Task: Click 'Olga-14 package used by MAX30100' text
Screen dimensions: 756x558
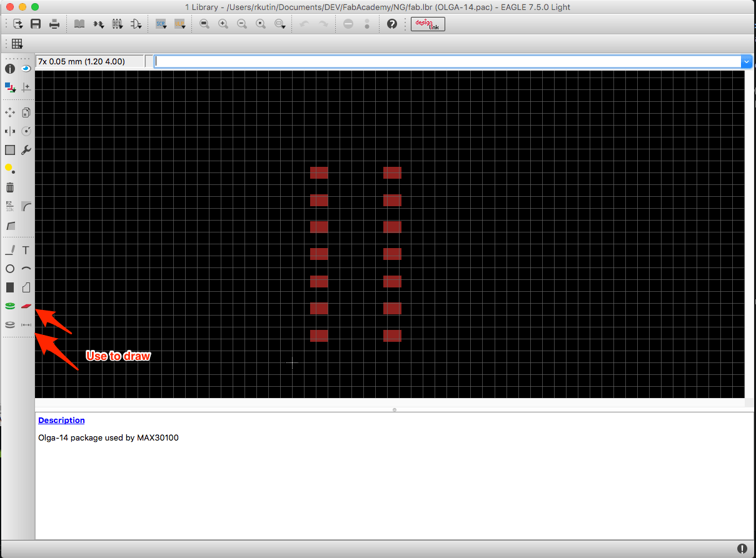Action: coord(108,437)
